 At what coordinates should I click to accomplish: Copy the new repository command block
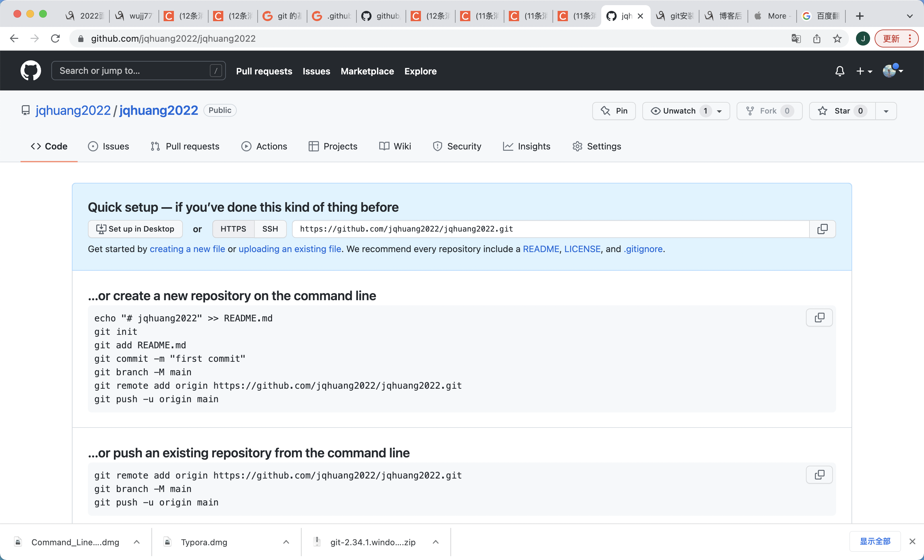819,318
